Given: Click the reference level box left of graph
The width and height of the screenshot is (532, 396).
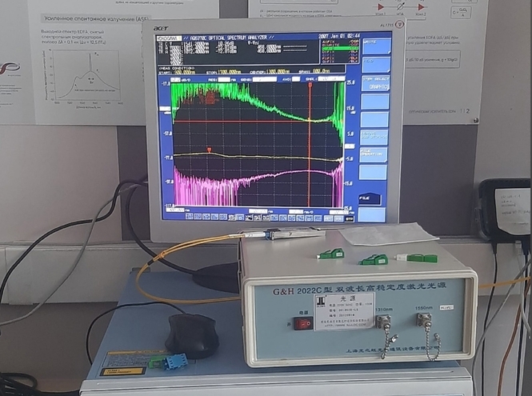Looking at the screenshot, I should pyautogui.click(x=166, y=109).
